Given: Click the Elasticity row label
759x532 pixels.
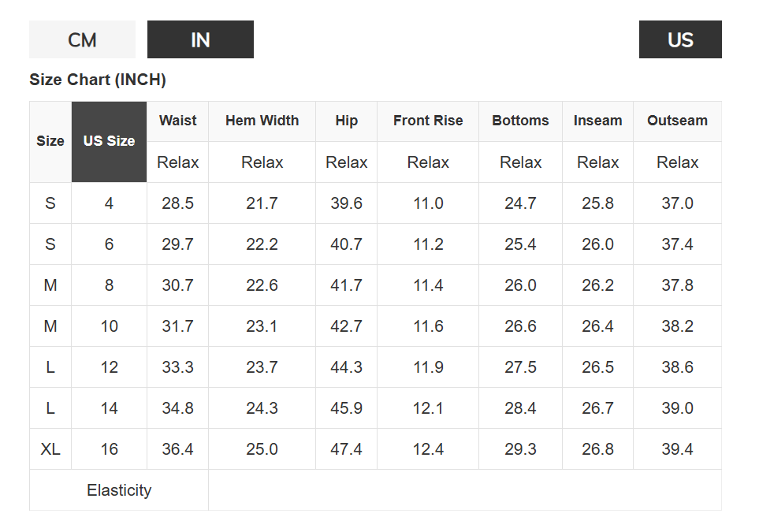Looking at the screenshot, I should 119,490.
